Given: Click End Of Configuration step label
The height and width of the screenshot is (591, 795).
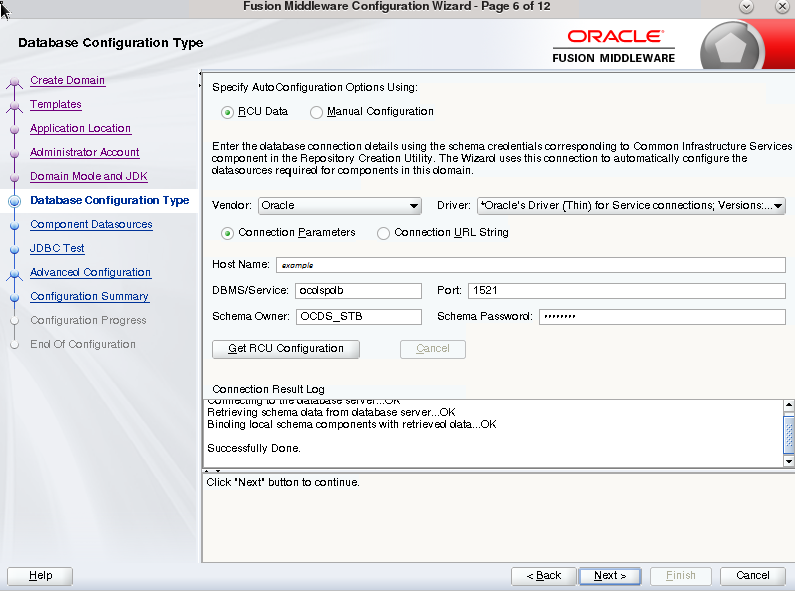Looking at the screenshot, I should 83,344.
